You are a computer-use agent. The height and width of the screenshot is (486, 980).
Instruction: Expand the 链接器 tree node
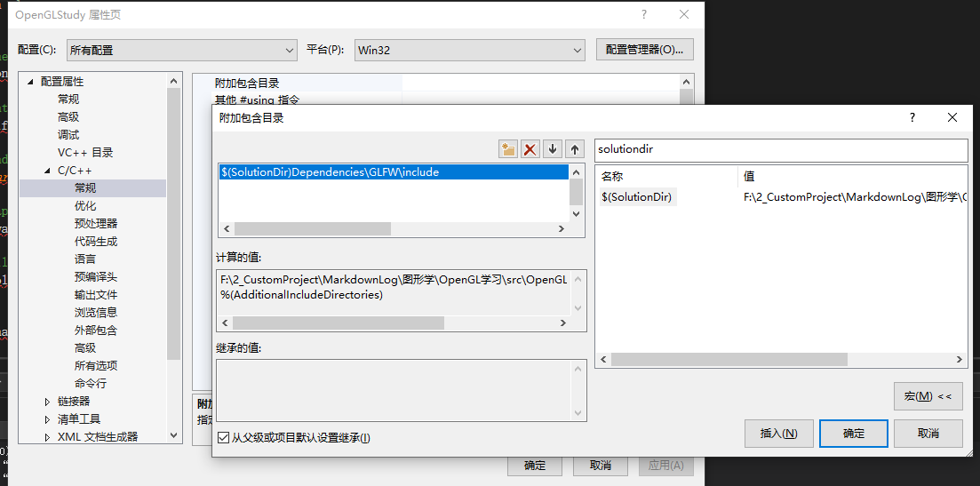(x=48, y=402)
